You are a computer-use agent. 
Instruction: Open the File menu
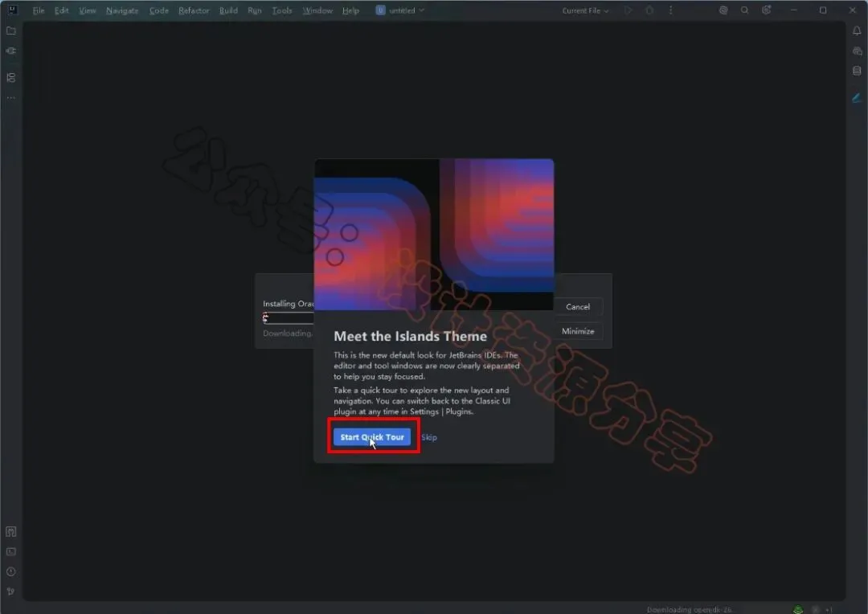click(x=39, y=10)
